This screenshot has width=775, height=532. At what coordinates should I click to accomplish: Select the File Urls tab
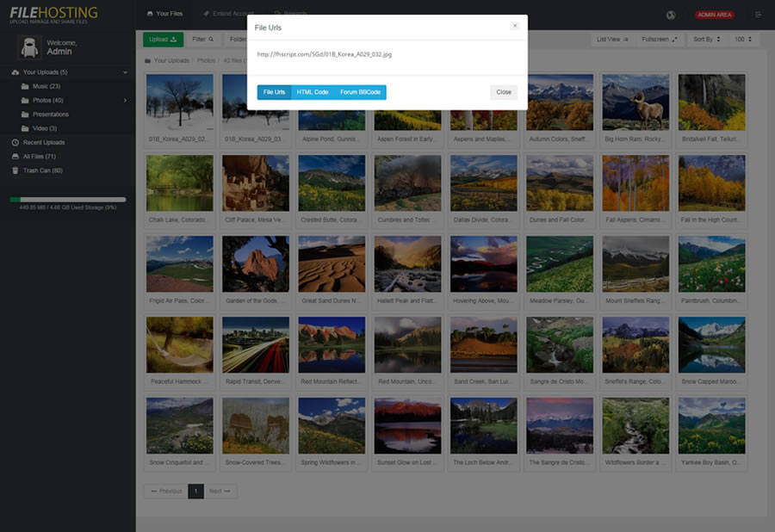[x=274, y=92]
